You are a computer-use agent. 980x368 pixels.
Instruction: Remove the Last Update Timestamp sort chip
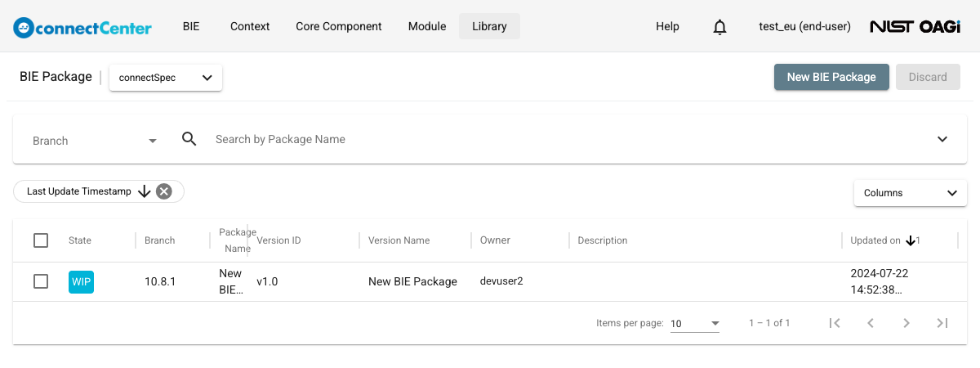164,191
